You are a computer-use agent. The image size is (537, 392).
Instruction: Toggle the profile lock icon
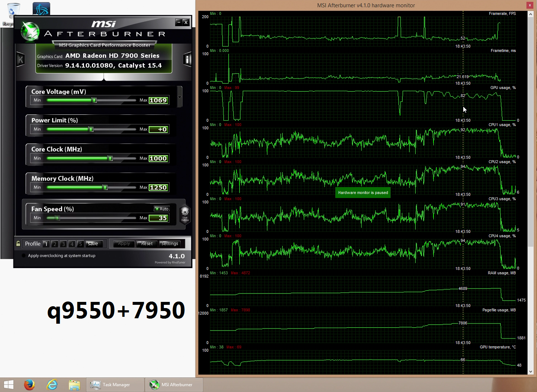coord(18,244)
